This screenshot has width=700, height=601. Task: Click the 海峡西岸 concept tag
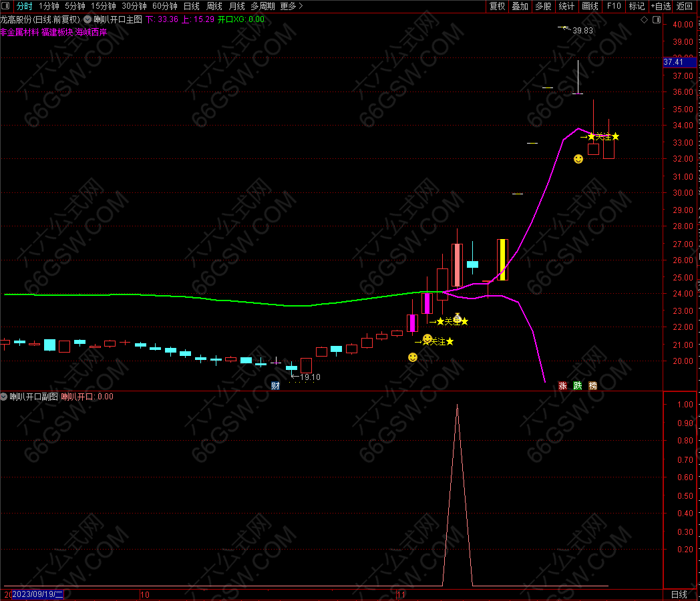point(91,32)
